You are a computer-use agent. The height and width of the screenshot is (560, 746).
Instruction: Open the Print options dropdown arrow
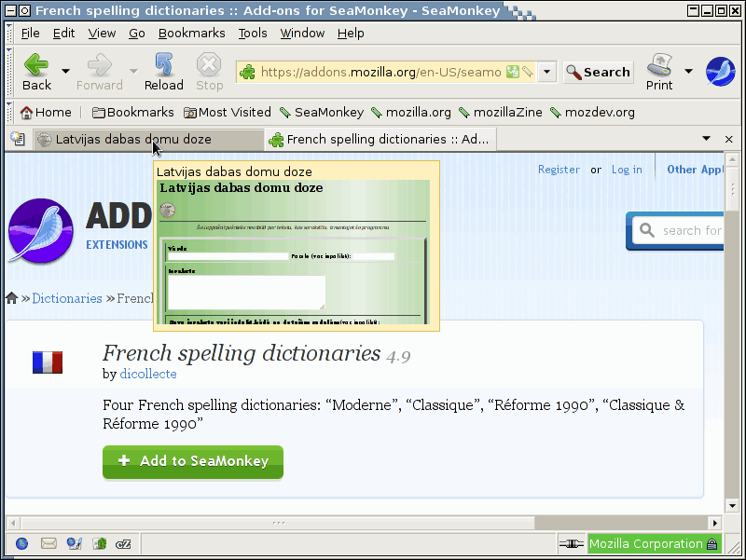coord(688,72)
